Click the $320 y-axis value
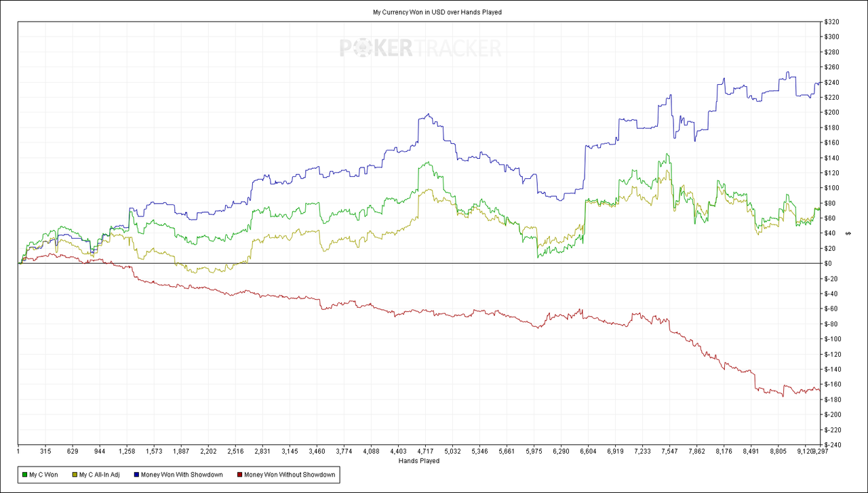This screenshot has height=493, width=868. (x=831, y=22)
